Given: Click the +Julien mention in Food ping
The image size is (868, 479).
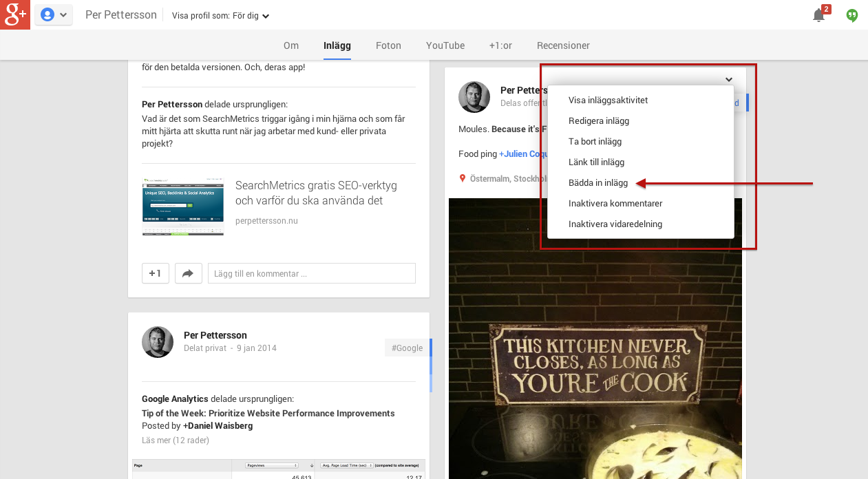Looking at the screenshot, I should 523,153.
